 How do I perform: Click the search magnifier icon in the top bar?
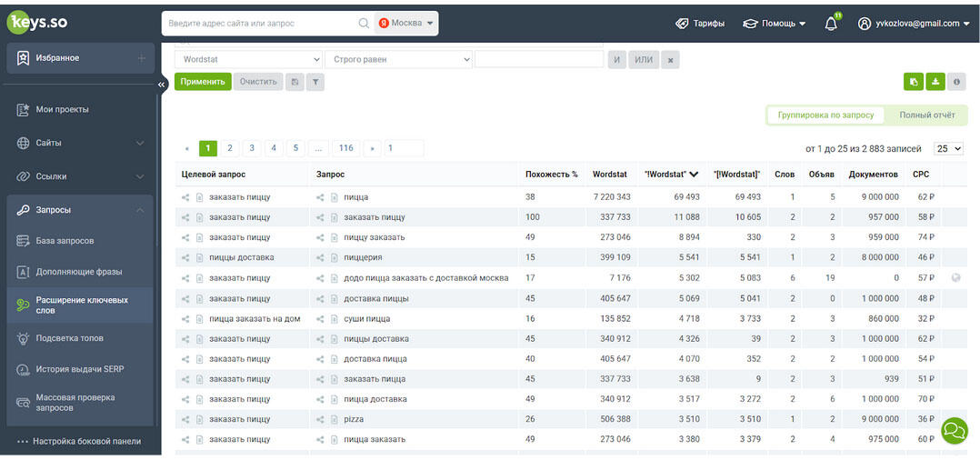pos(364,24)
